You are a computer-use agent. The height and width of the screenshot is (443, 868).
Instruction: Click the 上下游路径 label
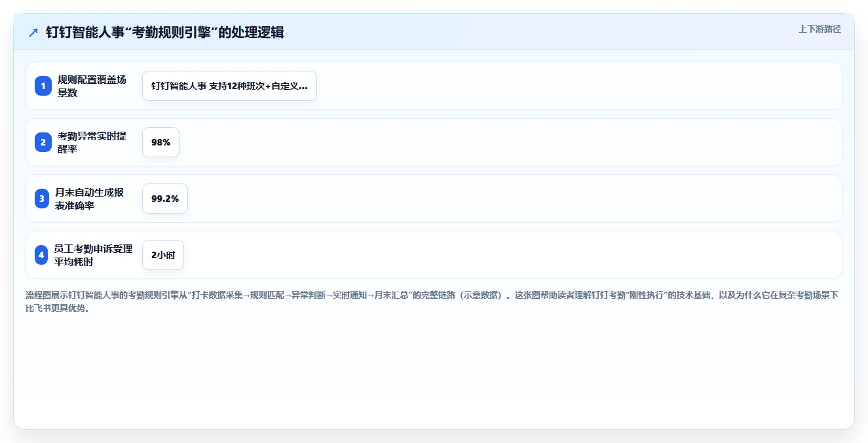pos(820,29)
